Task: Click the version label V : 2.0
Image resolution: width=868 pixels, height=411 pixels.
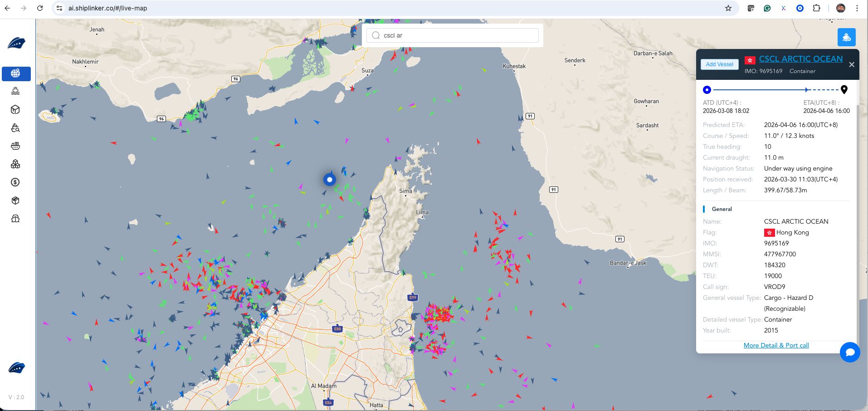Action: (16, 397)
